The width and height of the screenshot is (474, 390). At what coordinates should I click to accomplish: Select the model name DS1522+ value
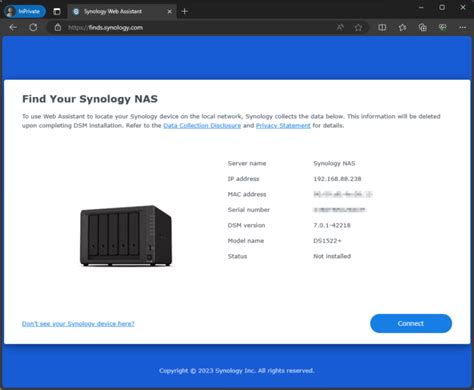click(327, 241)
